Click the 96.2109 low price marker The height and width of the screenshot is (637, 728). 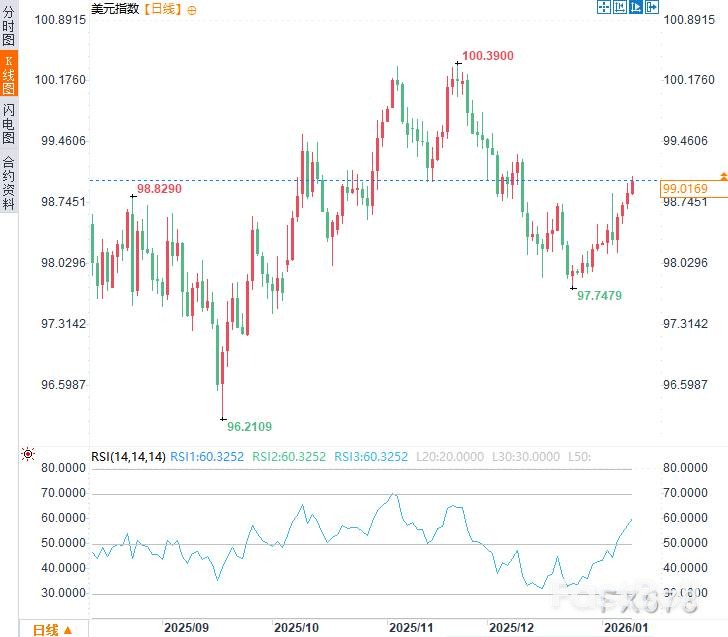(x=249, y=426)
